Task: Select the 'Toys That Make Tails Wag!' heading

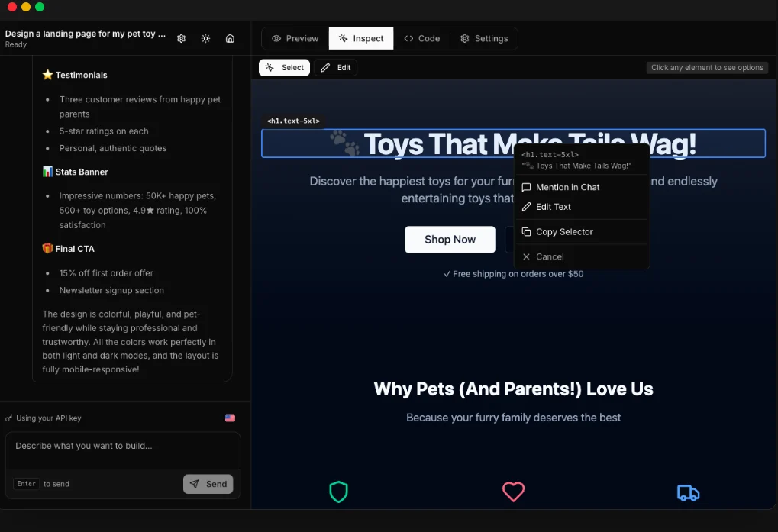Action: click(513, 143)
